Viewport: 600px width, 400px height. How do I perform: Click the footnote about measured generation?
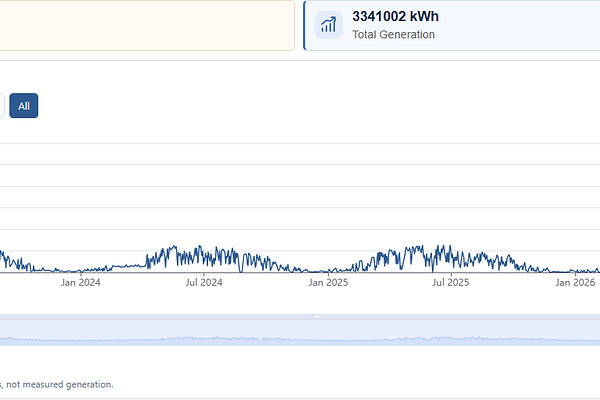point(57,384)
